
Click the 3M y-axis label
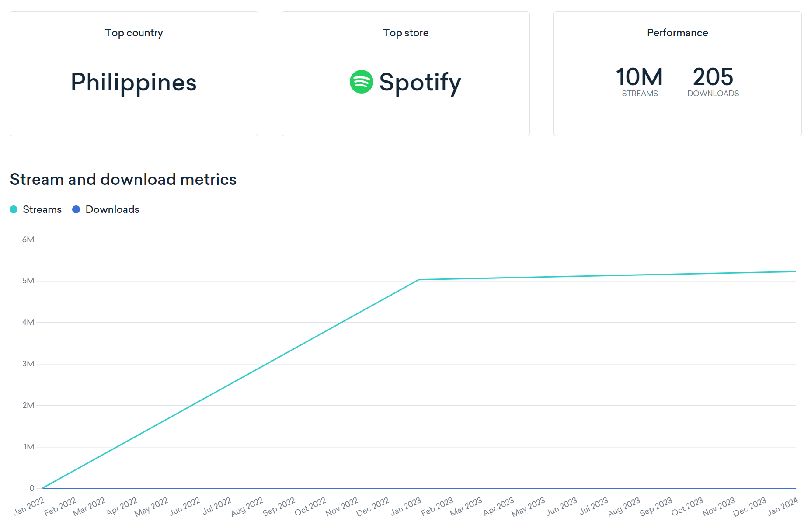pos(28,364)
